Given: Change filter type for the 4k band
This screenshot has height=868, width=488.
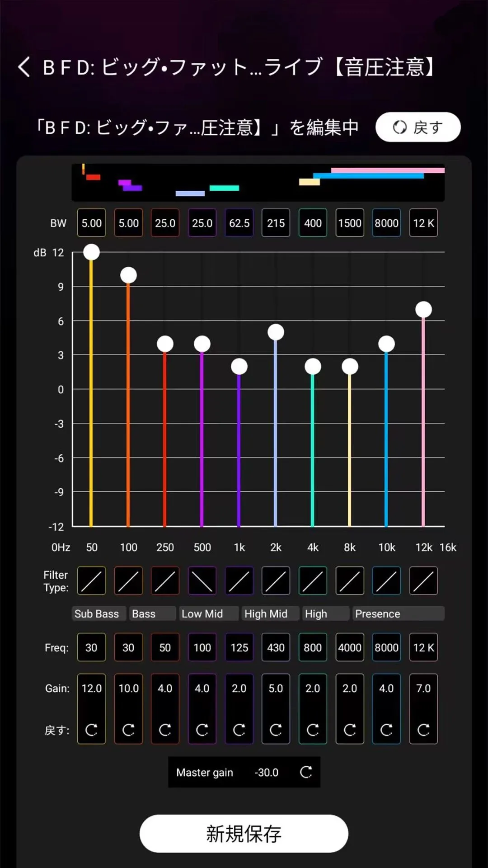Looking at the screenshot, I should pos(313,581).
